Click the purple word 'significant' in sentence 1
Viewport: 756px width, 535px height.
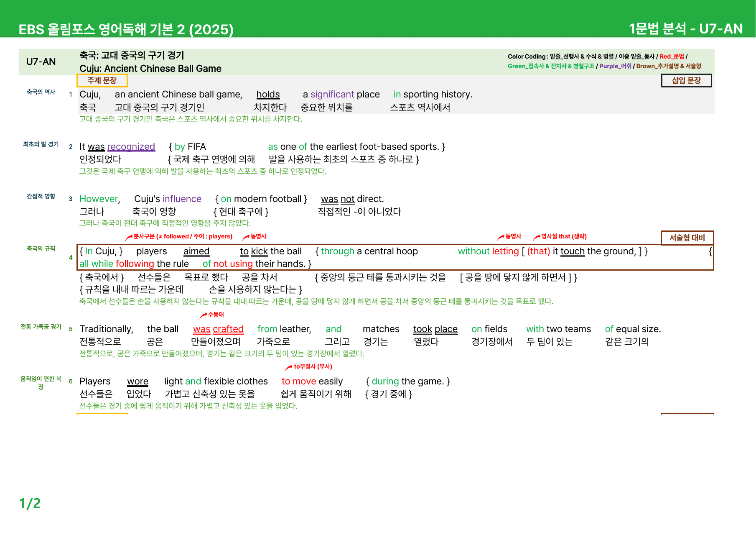click(x=332, y=95)
